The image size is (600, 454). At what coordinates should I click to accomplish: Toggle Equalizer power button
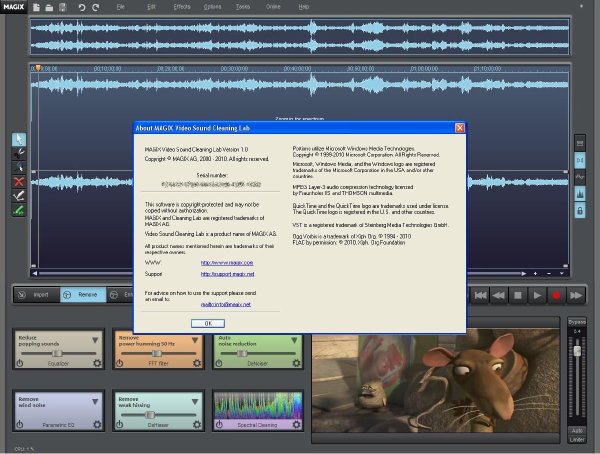tap(20, 363)
